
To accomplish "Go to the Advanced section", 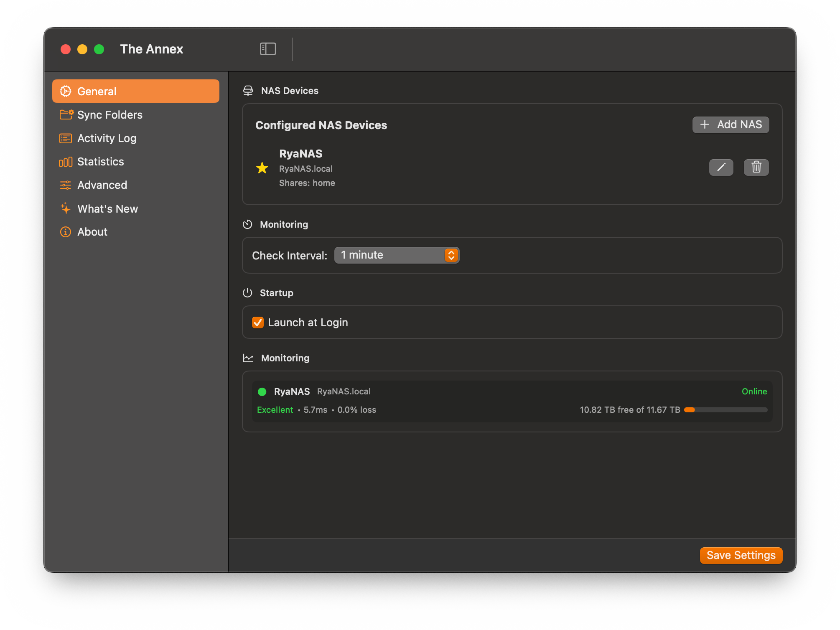I will 136,185.
